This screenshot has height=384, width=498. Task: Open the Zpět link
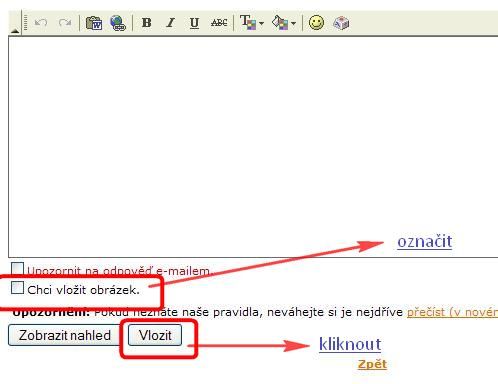point(372,364)
